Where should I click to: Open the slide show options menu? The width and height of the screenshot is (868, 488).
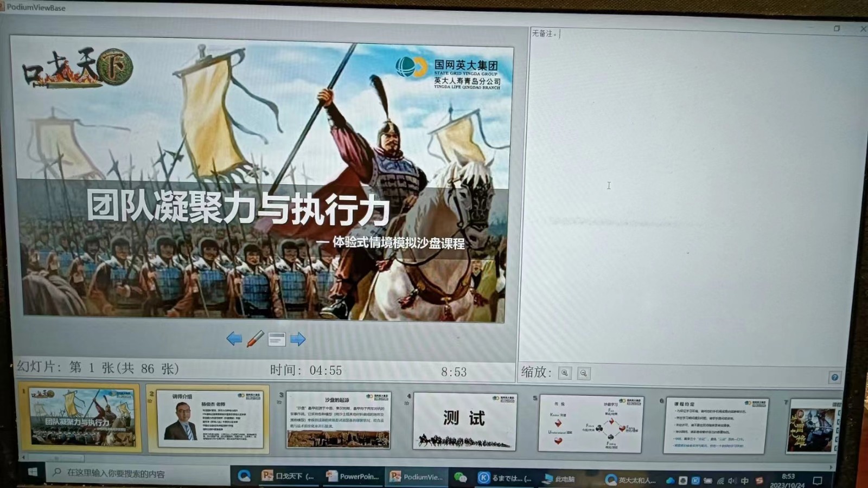point(277,340)
